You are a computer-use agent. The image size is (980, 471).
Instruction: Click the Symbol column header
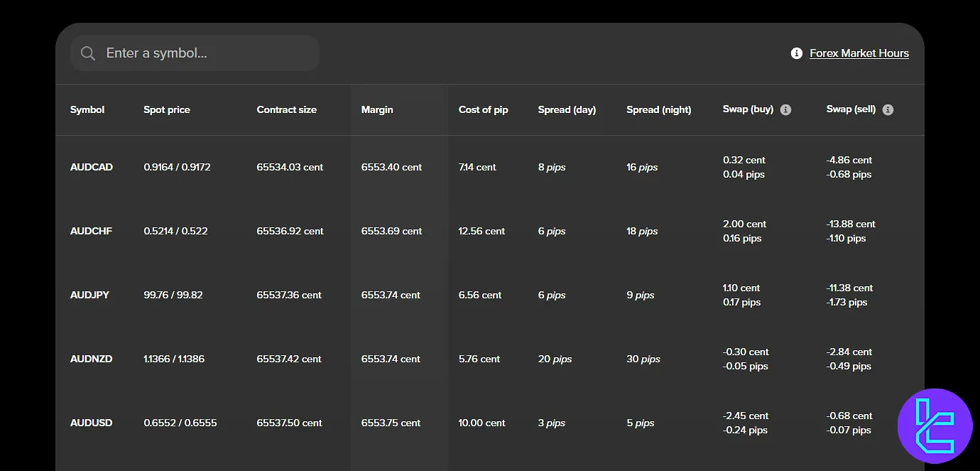(87, 109)
